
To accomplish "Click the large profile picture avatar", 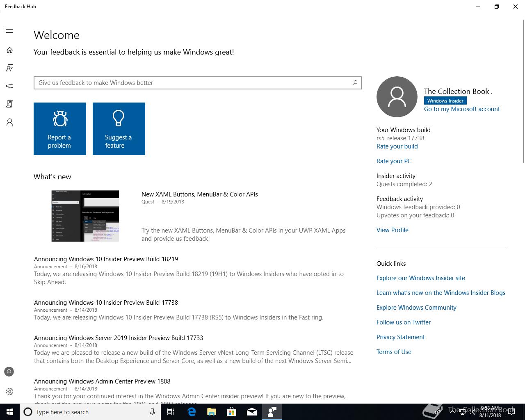I will point(397,97).
